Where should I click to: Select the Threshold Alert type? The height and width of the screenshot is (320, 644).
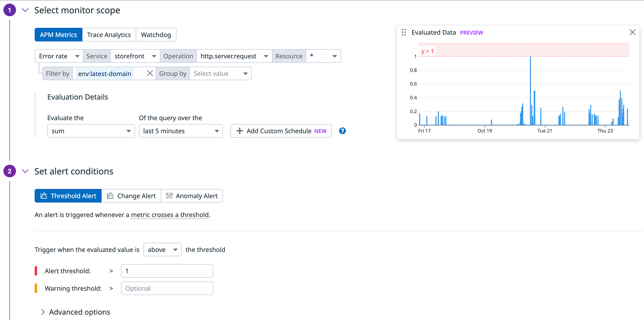[x=68, y=196]
